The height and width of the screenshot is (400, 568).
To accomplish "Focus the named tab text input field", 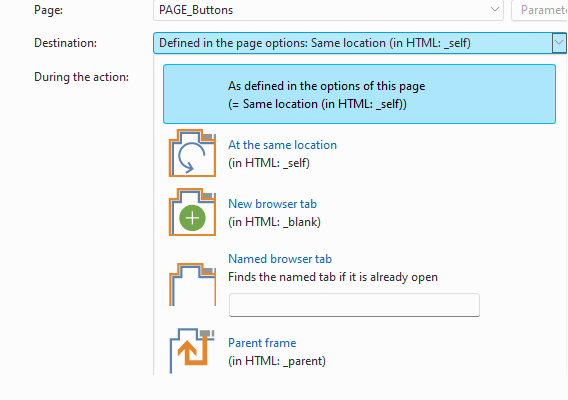I will click(354, 305).
